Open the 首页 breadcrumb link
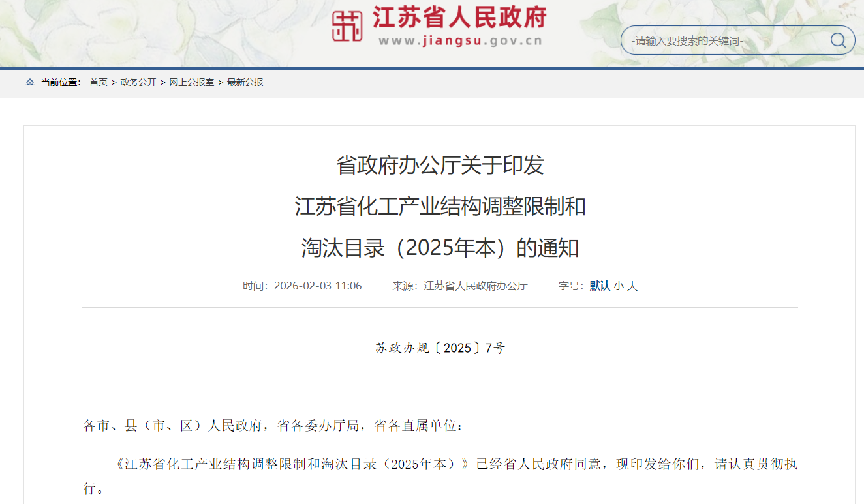864x504 pixels. [99, 82]
